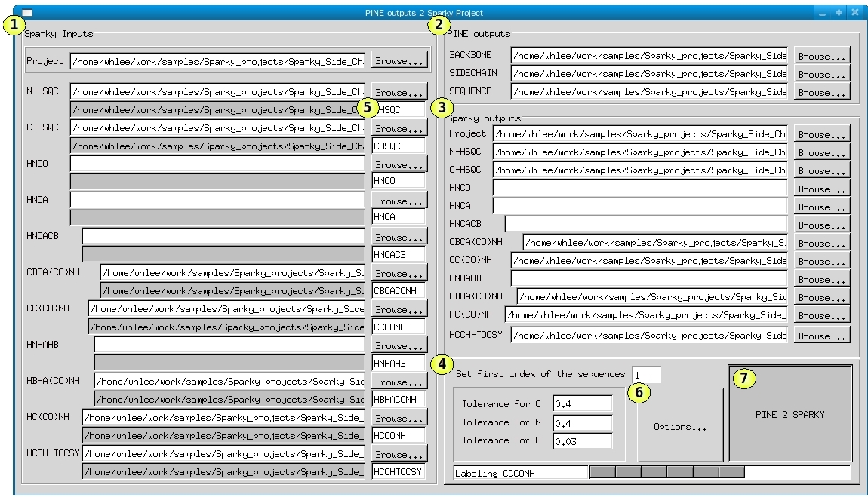Click Browse for N-HSQC in Sparky Inputs

(x=399, y=92)
